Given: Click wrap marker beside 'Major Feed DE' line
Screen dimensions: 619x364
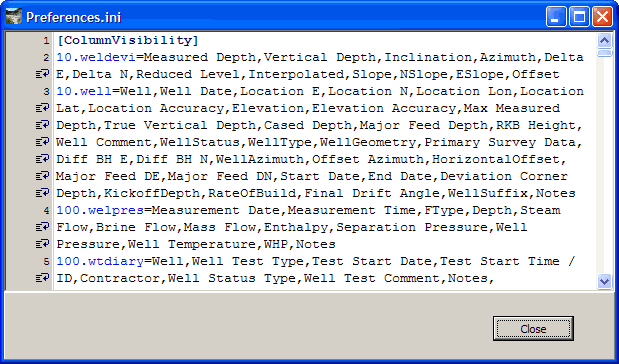Looking at the screenshot, I should coord(42,176).
